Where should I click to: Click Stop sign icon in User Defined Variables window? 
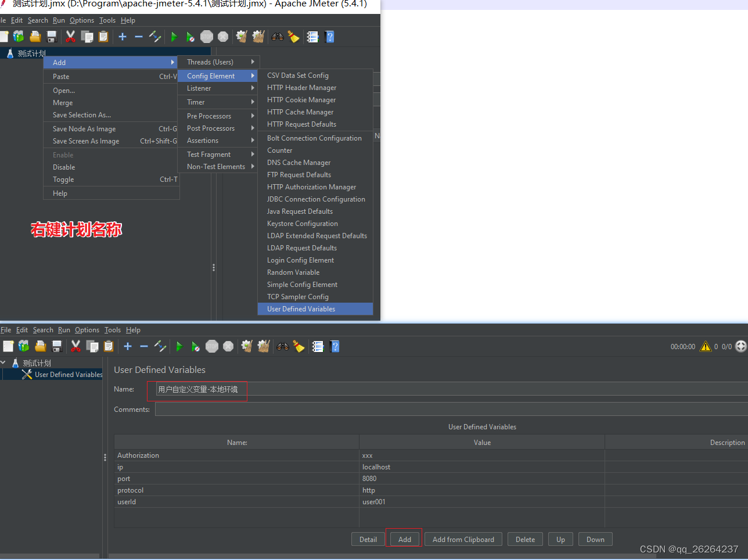pos(212,346)
